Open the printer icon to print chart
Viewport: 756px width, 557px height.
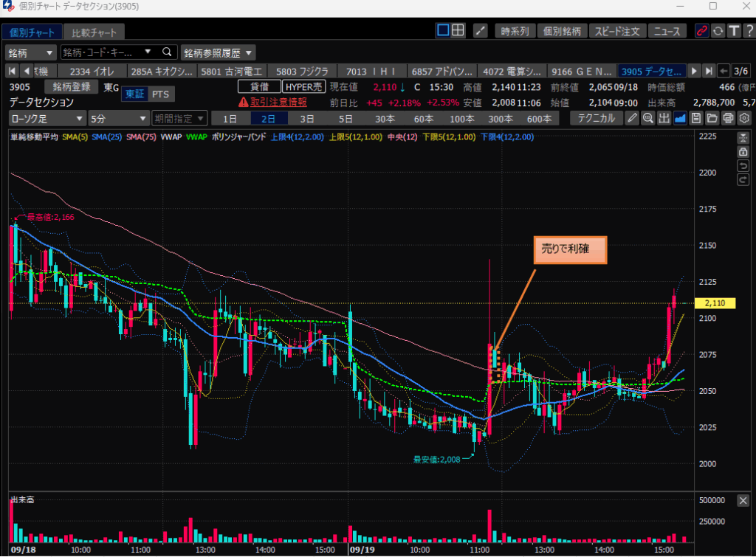click(728, 119)
